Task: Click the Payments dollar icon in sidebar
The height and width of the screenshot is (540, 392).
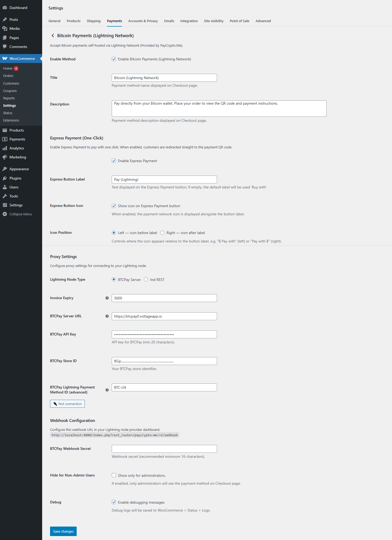Action: (5, 139)
